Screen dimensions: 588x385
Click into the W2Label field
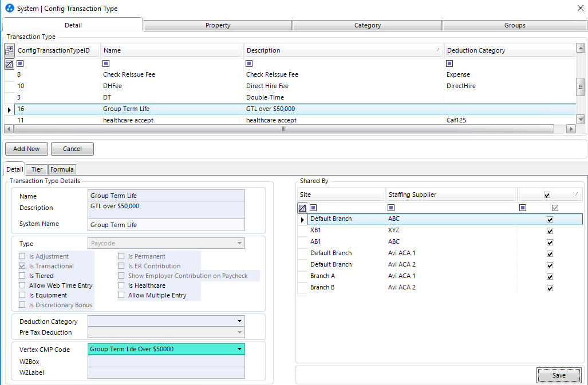point(166,372)
